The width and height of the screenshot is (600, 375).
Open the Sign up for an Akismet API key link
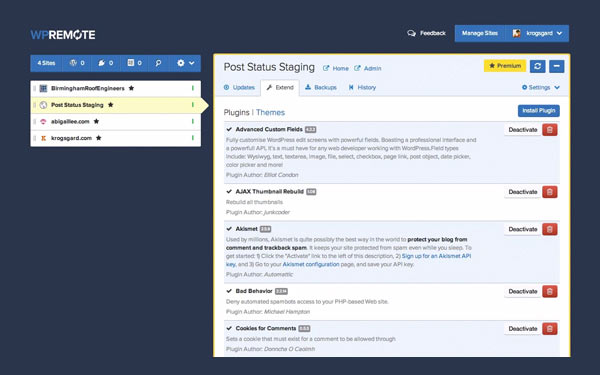pyautogui.click(x=436, y=256)
